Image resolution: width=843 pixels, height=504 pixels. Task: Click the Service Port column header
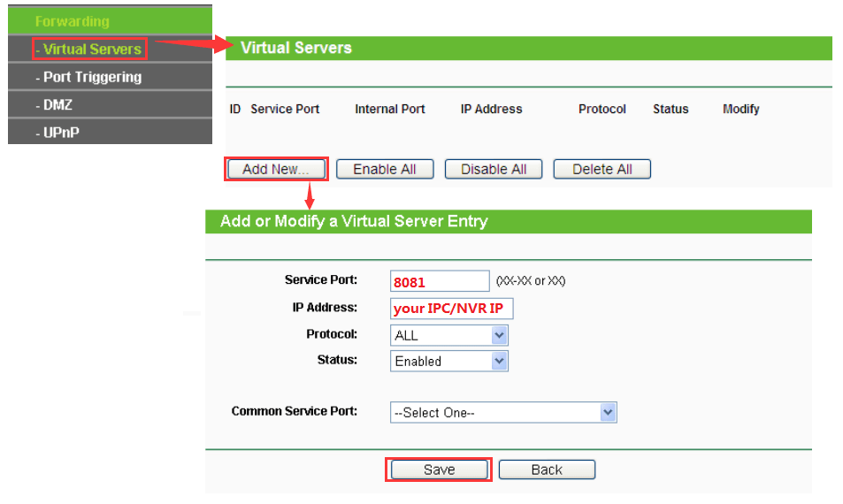[x=285, y=109]
